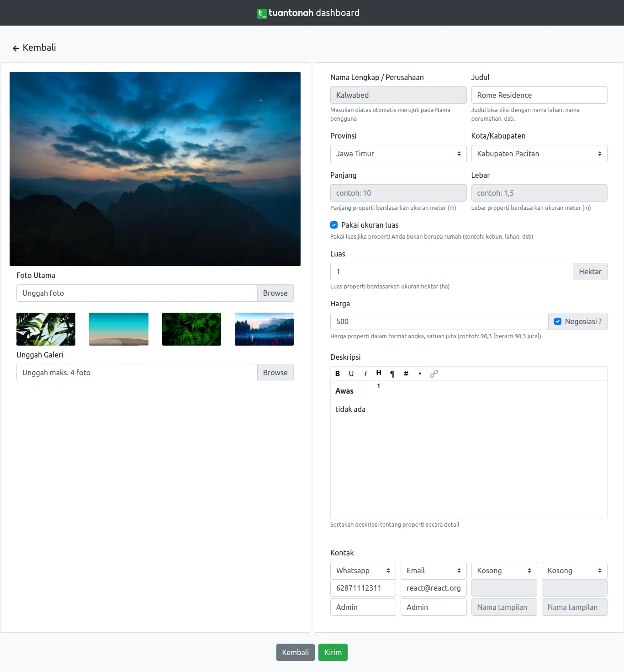Click the Kembali back link at top

[34, 48]
